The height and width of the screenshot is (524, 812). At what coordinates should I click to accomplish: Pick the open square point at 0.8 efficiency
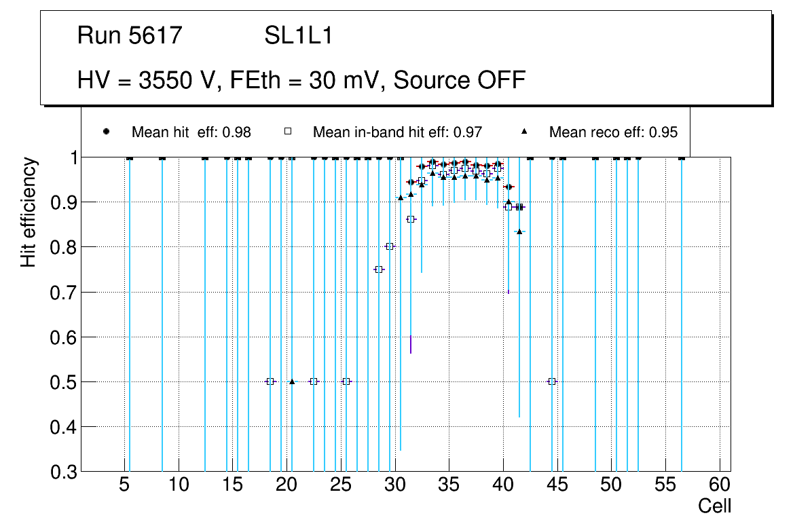click(390, 246)
